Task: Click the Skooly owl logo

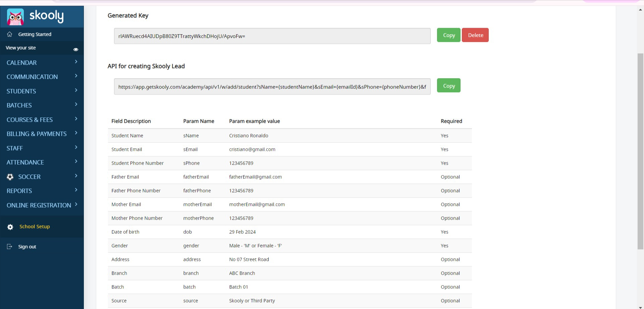Action: pos(15,17)
